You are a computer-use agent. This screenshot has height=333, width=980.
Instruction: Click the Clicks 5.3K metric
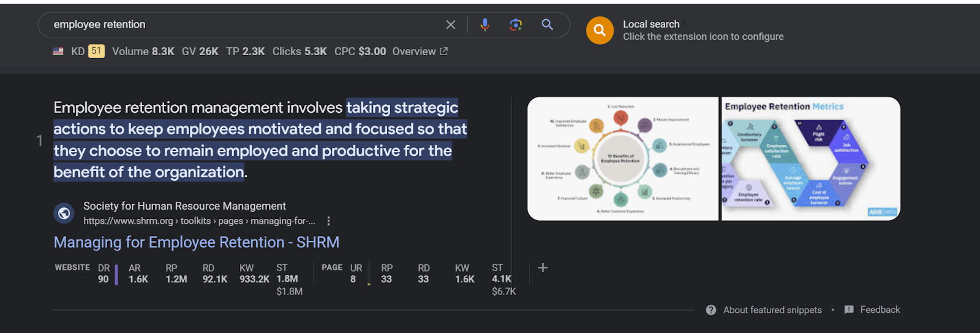(x=300, y=52)
